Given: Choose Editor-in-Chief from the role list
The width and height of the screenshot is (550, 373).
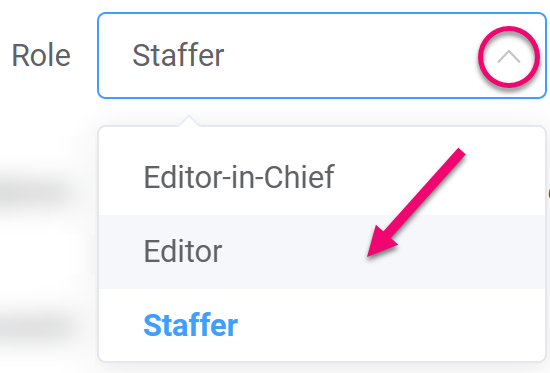Looking at the screenshot, I should (x=322, y=178).
